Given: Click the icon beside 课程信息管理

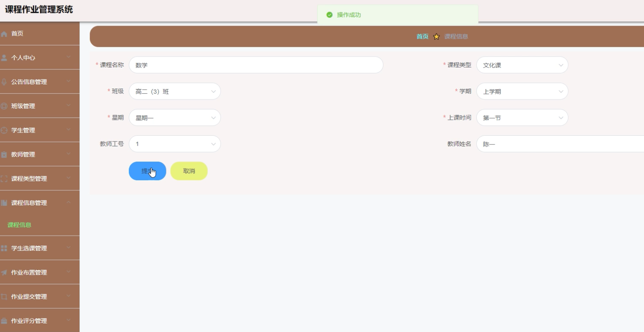Looking at the screenshot, I should tap(4, 203).
